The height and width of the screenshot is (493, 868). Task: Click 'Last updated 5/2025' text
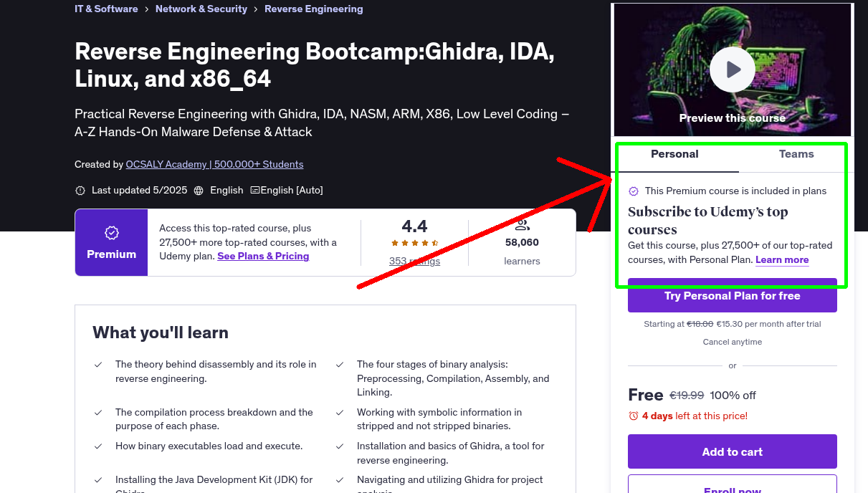pos(139,190)
